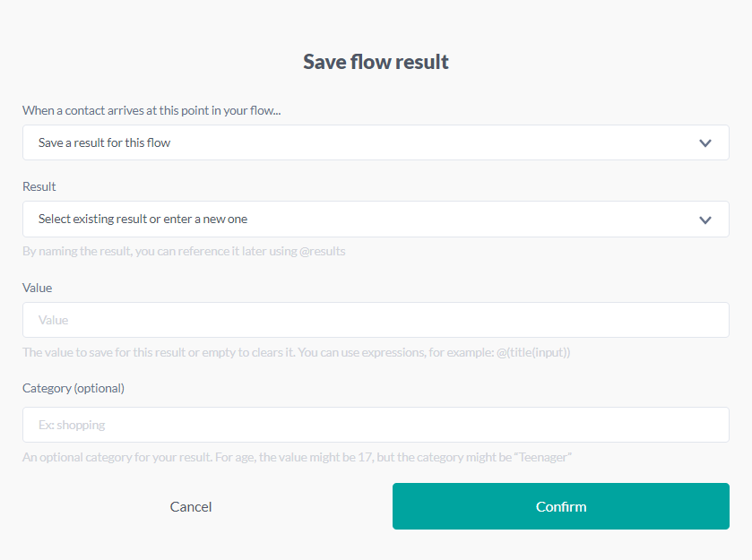Click the 'Category (optional)' label

73,388
